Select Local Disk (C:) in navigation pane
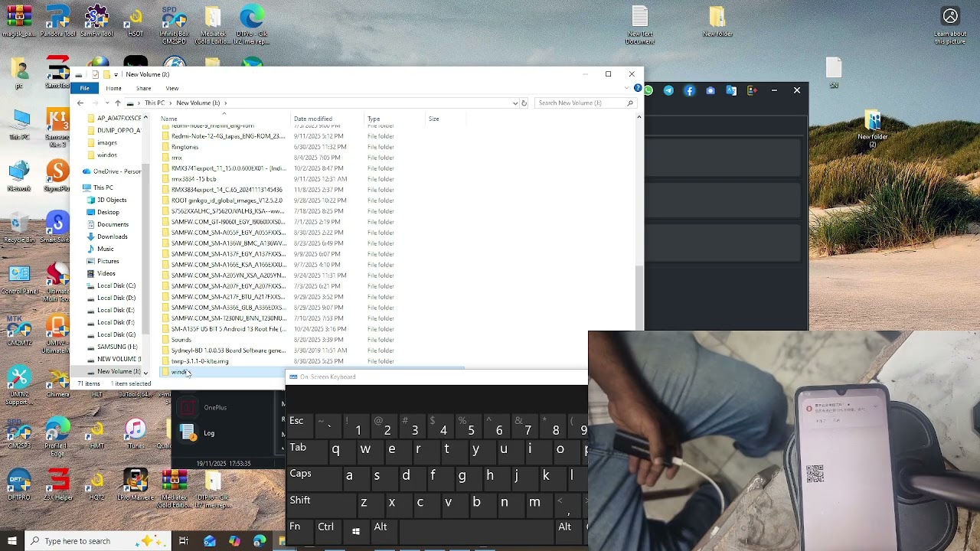This screenshot has height=551, width=980. (116, 285)
